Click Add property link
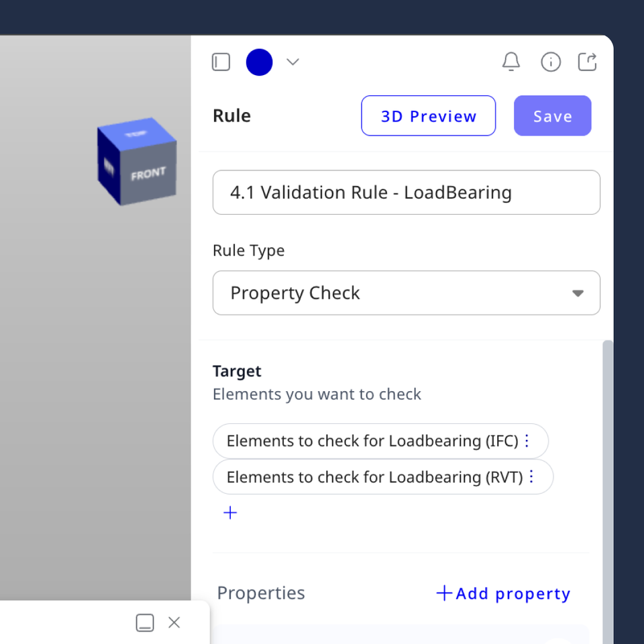The width and height of the screenshot is (644, 644). pos(502,593)
